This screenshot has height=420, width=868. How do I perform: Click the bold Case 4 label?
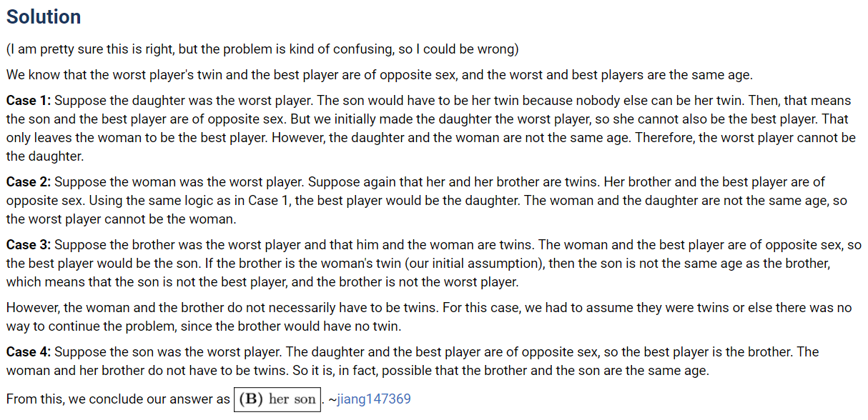pos(29,352)
